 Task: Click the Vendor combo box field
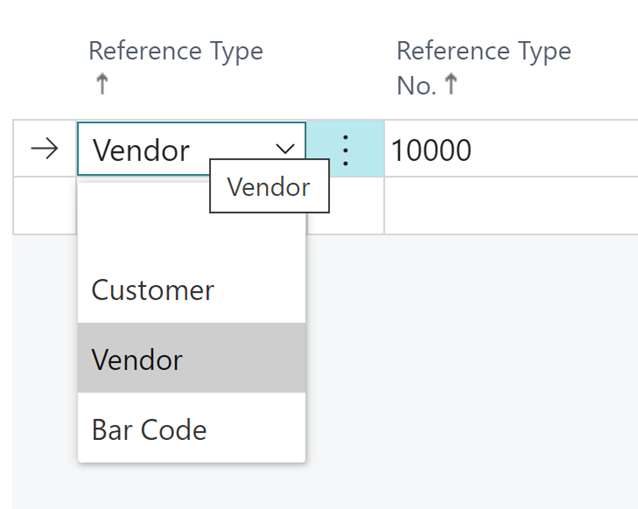191,149
